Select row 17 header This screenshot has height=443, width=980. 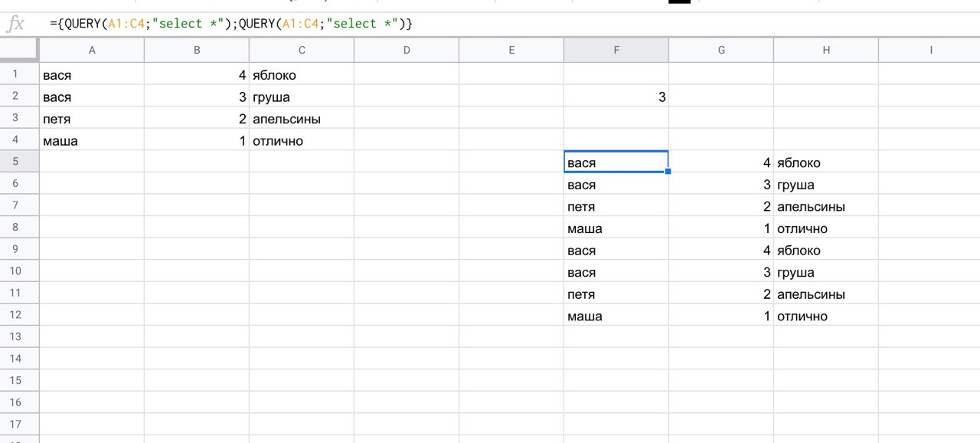(x=19, y=424)
